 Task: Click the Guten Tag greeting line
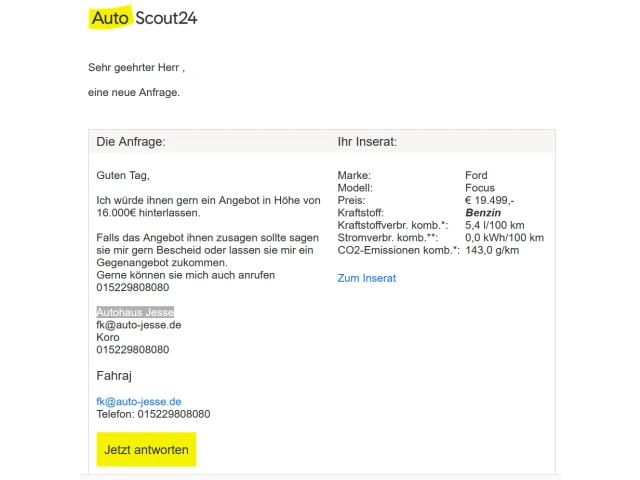point(122,175)
